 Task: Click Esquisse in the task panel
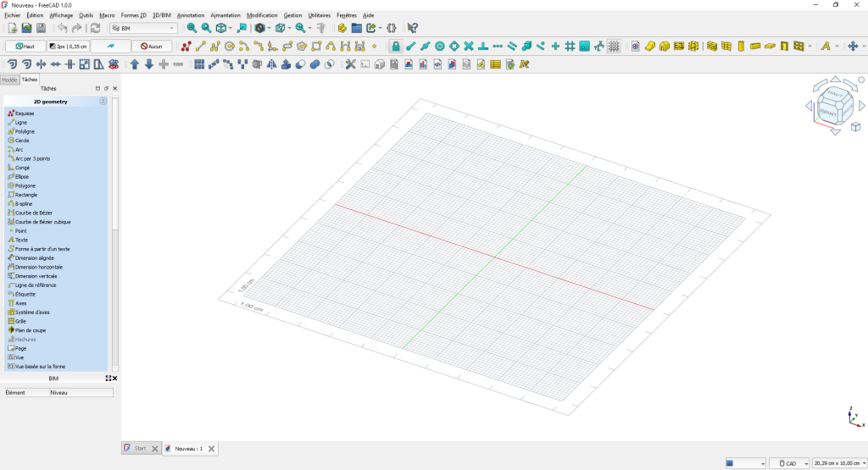click(x=21, y=113)
